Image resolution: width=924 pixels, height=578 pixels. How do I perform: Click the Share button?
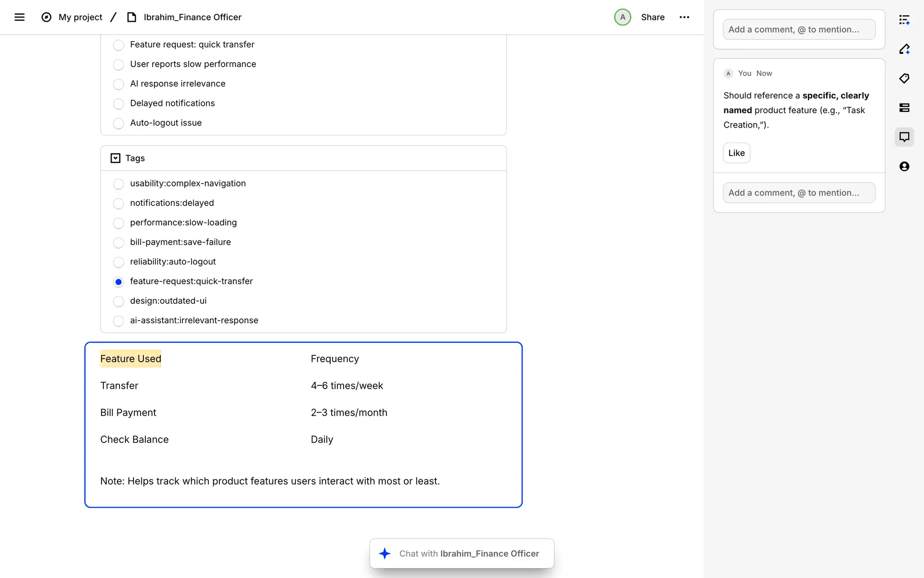pyautogui.click(x=653, y=17)
